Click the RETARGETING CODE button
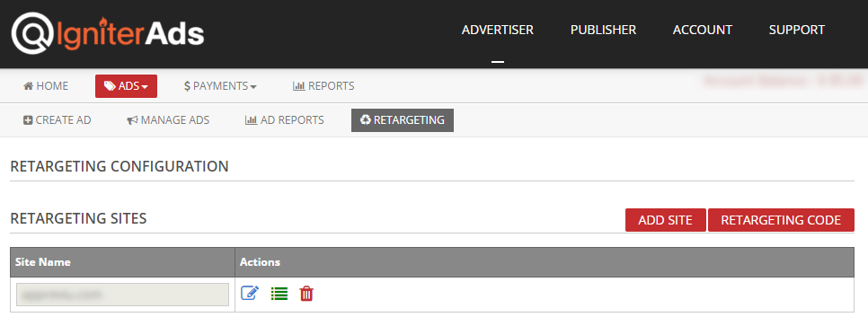The width and height of the screenshot is (868, 326). [x=781, y=220]
